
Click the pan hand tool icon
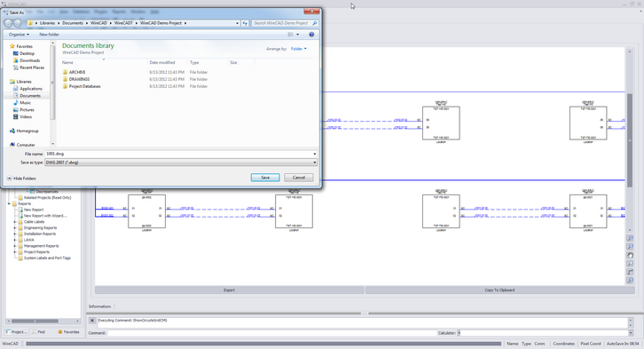coord(630,255)
